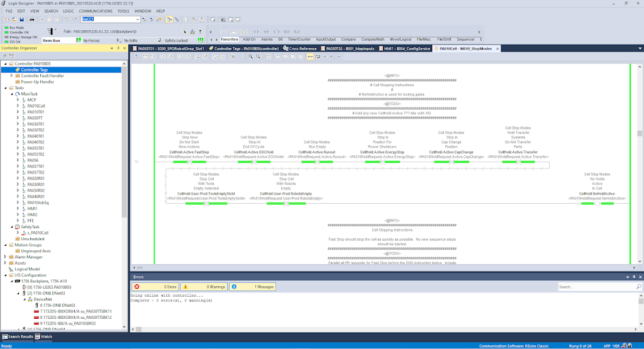Select the Power-Up Handler tree item
The image size is (644, 349).
[38, 82]
